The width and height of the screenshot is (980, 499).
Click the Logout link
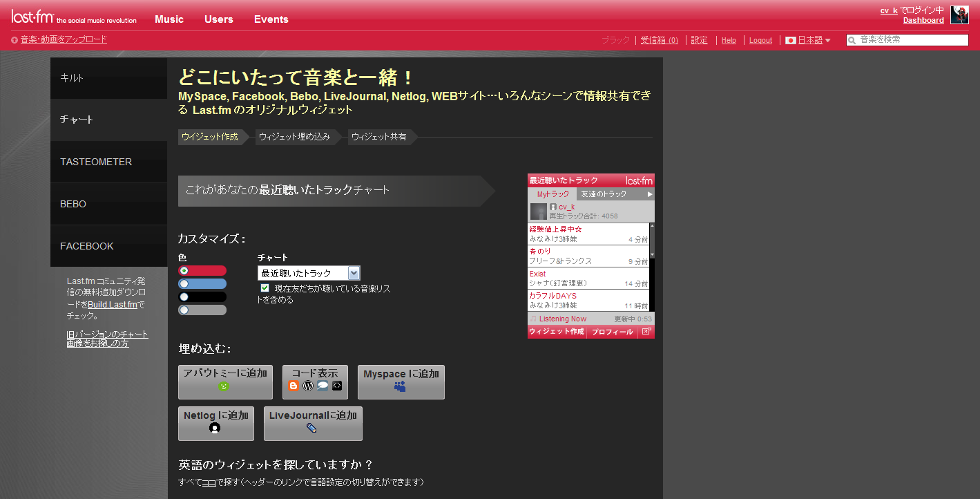pyautogui.click(x=761, y=40)
